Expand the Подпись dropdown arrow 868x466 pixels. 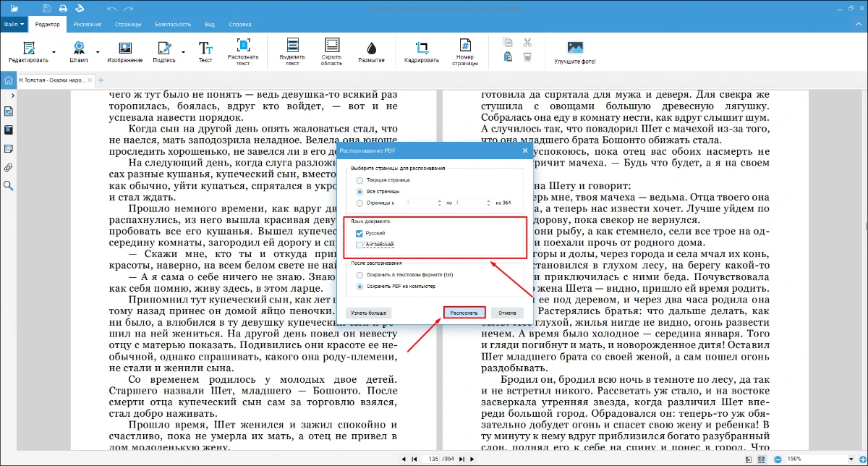click(x=182, y=51)
